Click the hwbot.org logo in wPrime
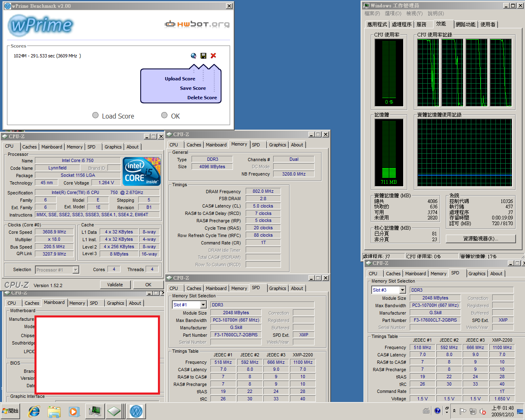Viewport: 525px width, 420px height. click(x=197, y=24)
